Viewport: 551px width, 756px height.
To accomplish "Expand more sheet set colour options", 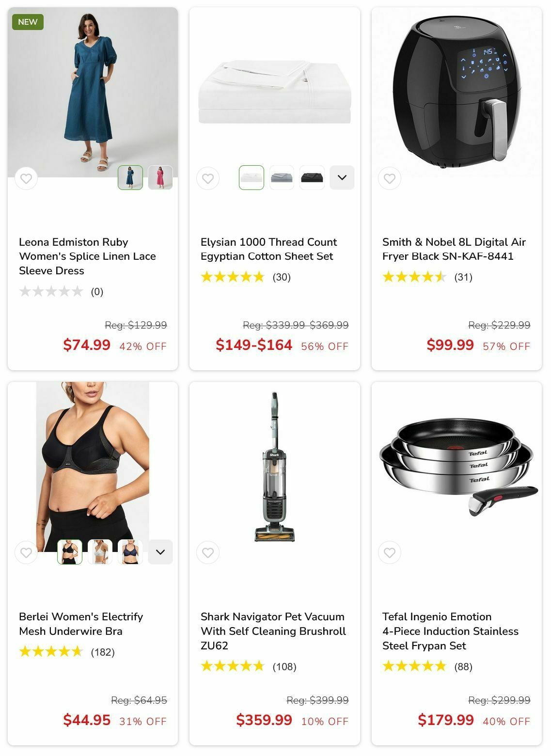I will coord(342,177).
